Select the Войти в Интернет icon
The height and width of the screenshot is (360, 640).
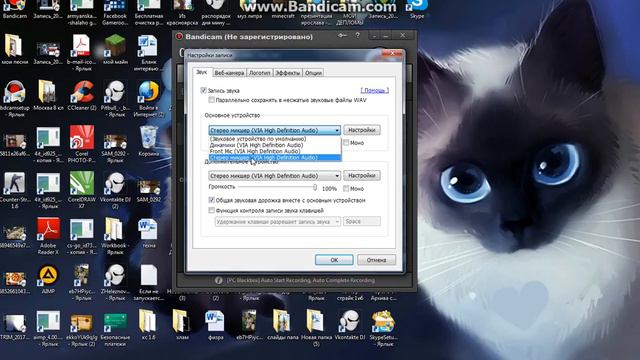coord(149,98)
